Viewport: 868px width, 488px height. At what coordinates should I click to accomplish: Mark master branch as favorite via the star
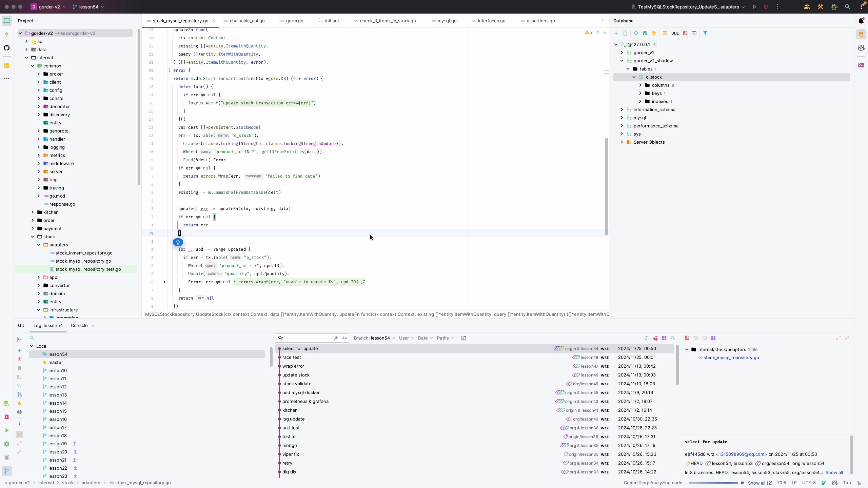(x=44, y=362)
